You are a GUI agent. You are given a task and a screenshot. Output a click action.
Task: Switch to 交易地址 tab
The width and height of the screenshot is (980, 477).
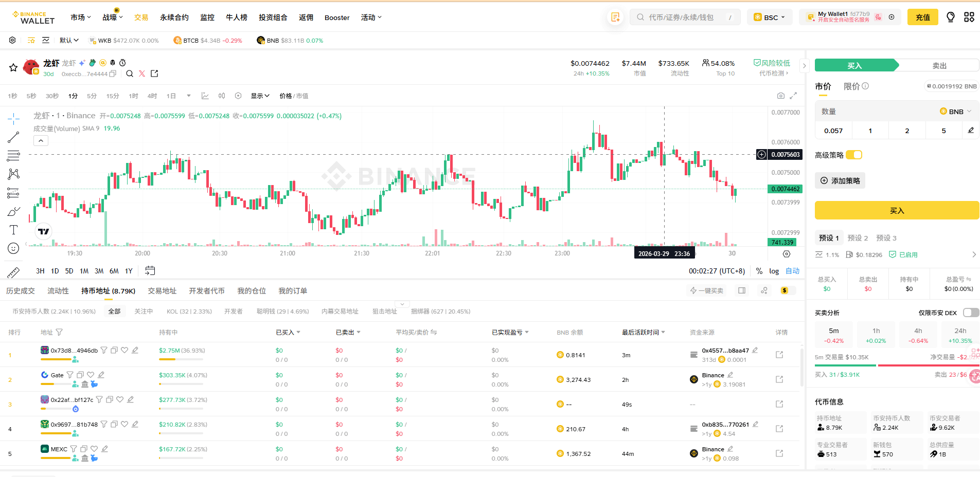point(162,291)
